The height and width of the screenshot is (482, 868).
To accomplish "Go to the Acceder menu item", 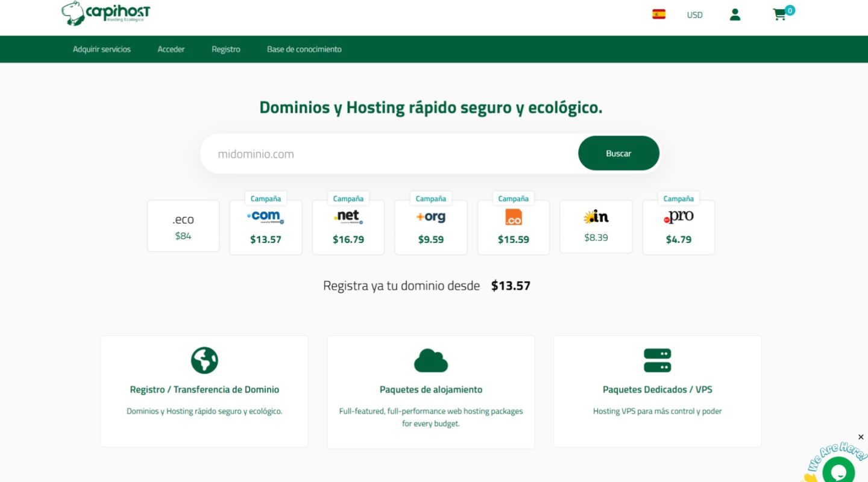I will [171, 49].
